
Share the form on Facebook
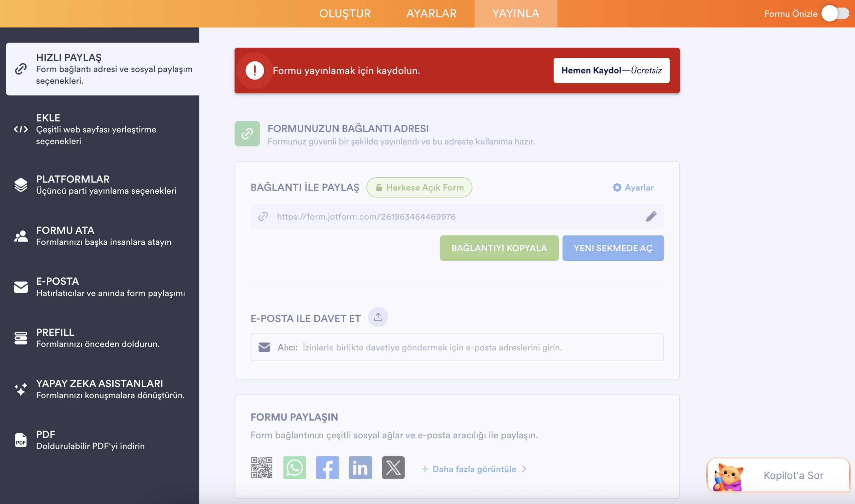(x=327, y=467)
